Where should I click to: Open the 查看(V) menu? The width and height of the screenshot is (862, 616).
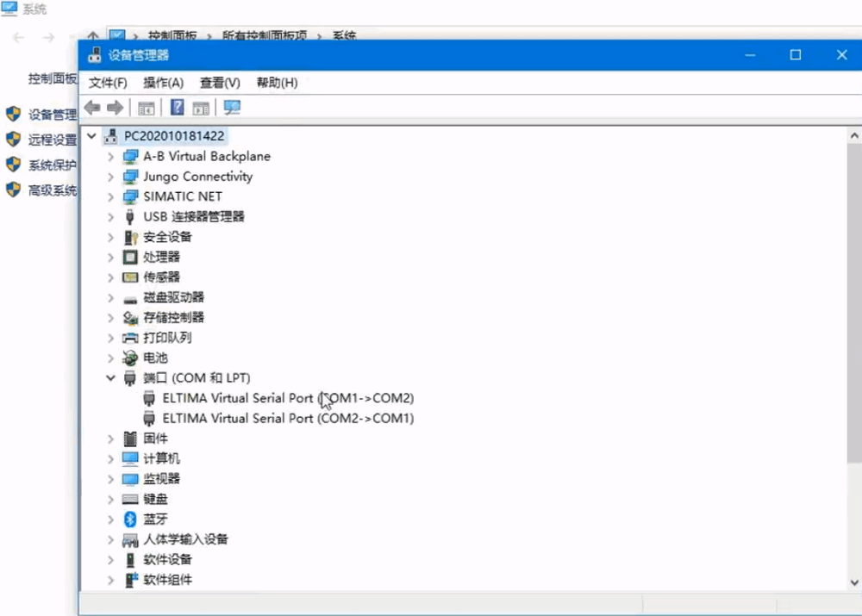[x=220, y=83]
